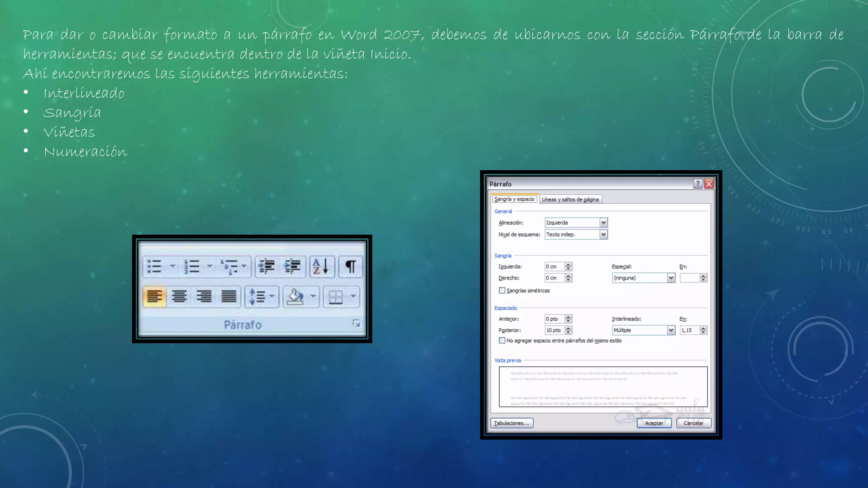Check No agregar espacio entre párrafos
Viewport: 868px width, 488px height.
[x=502, y=341]
